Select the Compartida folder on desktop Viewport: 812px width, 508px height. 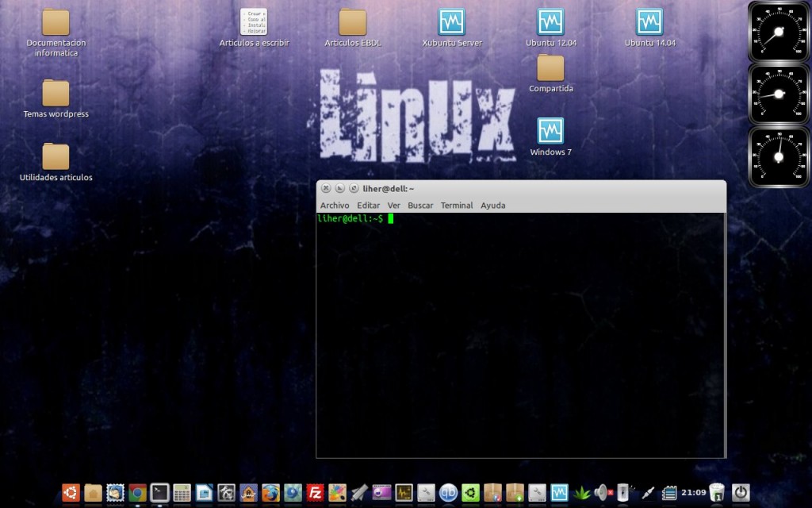click(x=550, y=68)
